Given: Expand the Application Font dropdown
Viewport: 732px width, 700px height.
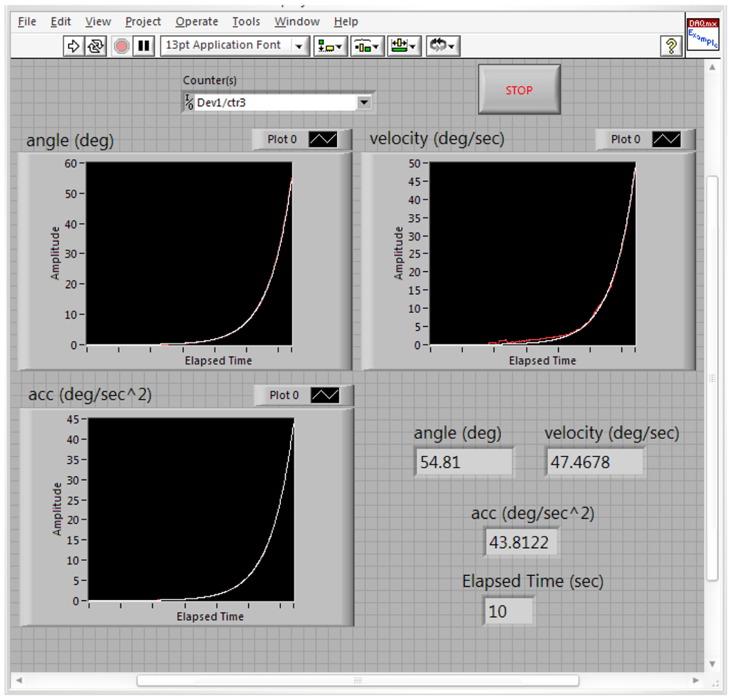Looking at the screenshot, I should click(300, 46).
